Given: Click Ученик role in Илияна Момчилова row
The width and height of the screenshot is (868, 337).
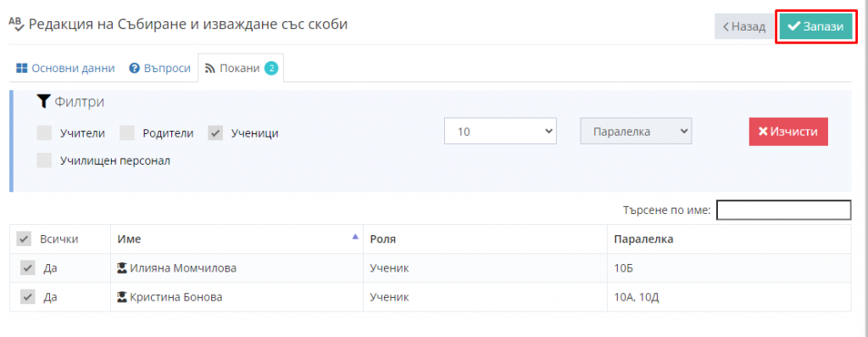Looking at the screenshot, I should tap(389, 268).
